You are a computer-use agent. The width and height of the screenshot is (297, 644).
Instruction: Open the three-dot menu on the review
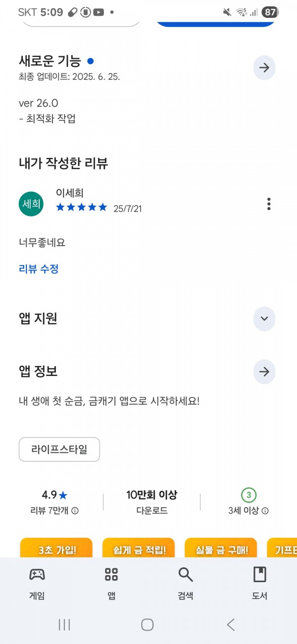269,204
